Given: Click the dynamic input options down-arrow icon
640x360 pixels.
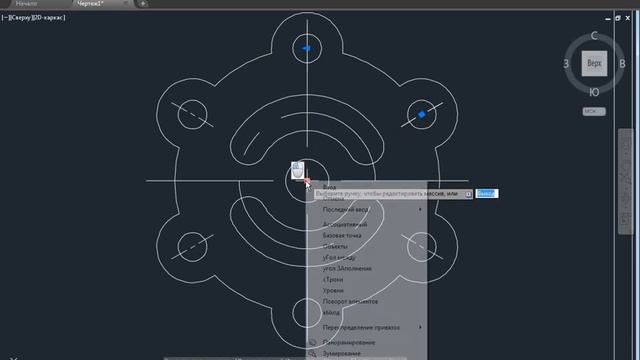Looking at the screenshot, I should pyautogui.click(x=468, y=194).
